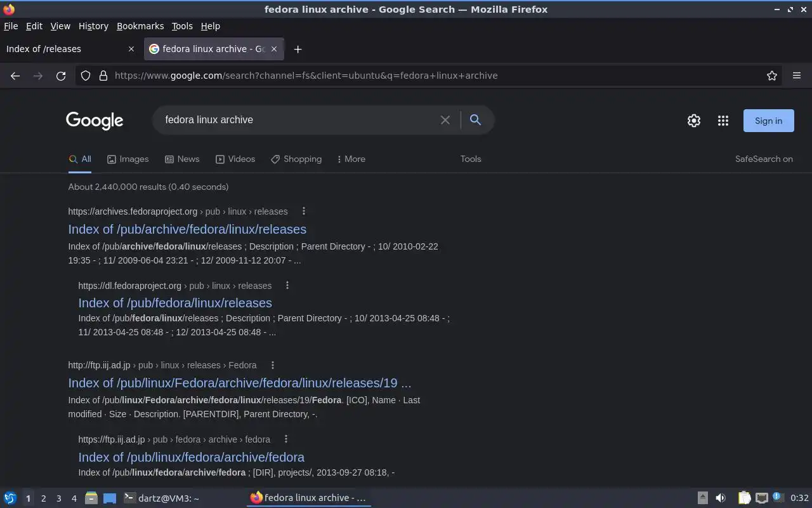The height and width of the screenshot is (508, 812).
Task: Click the Sign in button
Action: click(768, 121)
